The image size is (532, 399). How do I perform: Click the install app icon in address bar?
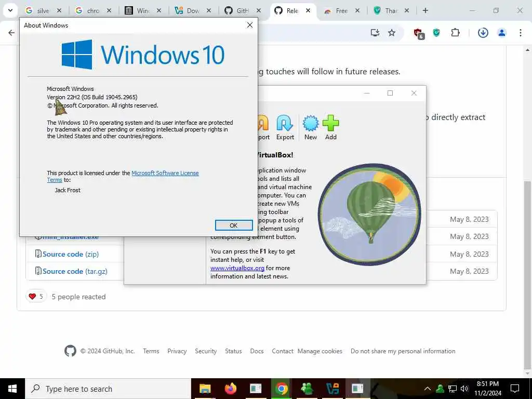click(x=375, y=33)
